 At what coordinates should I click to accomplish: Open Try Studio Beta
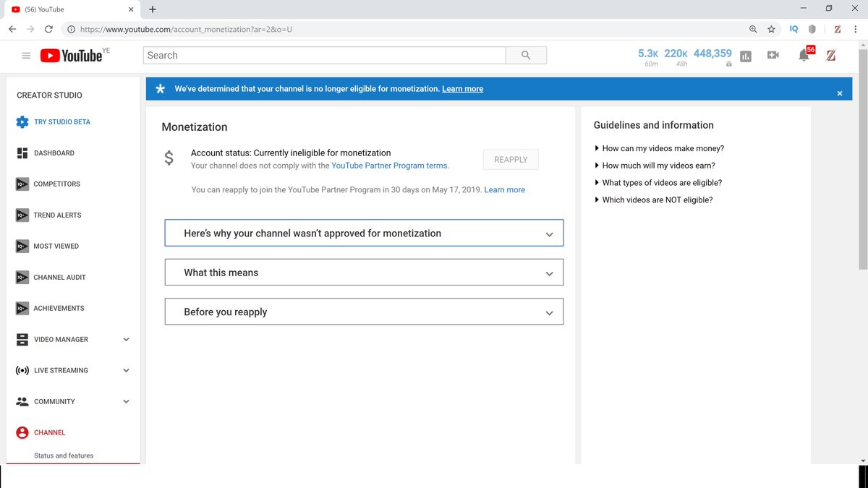point(62,122)
